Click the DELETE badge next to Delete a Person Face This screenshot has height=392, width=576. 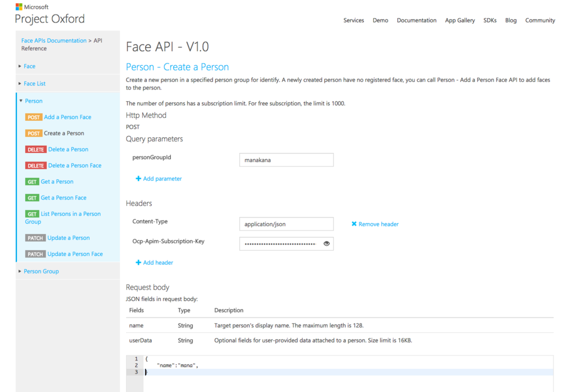(35, 166)
